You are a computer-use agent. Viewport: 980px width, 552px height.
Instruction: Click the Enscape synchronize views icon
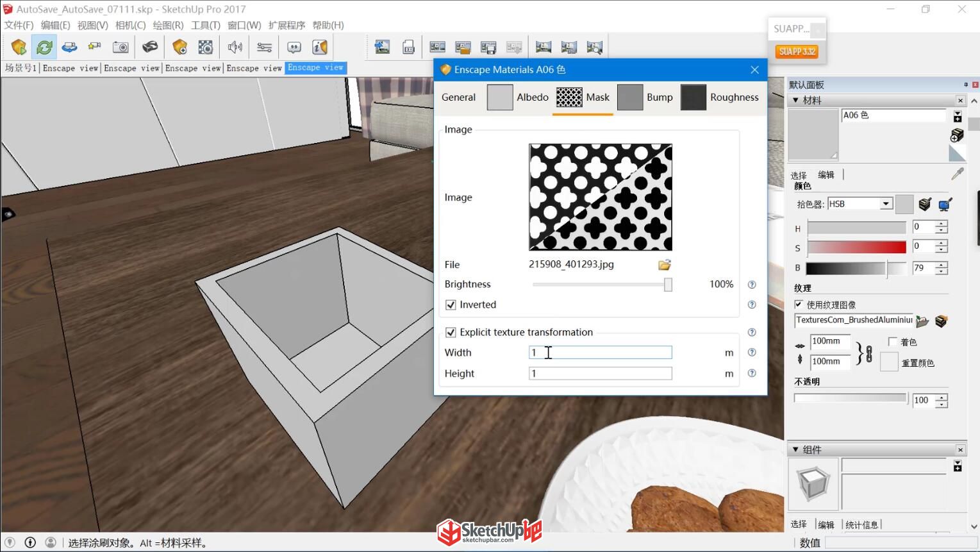69,47
